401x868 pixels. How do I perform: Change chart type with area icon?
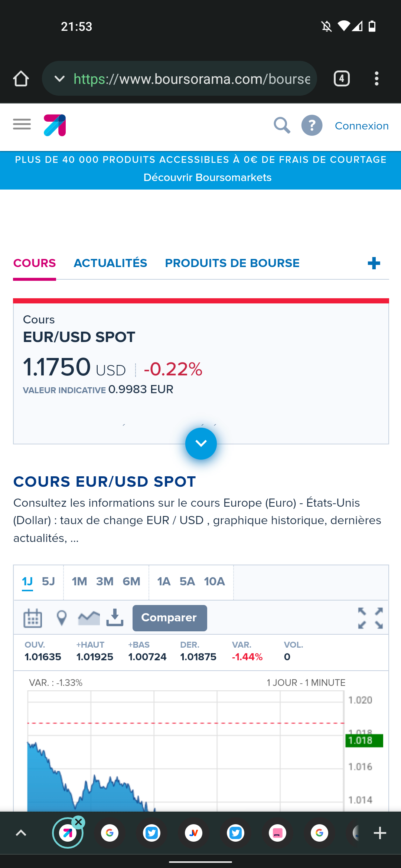[x=89, y=618]
